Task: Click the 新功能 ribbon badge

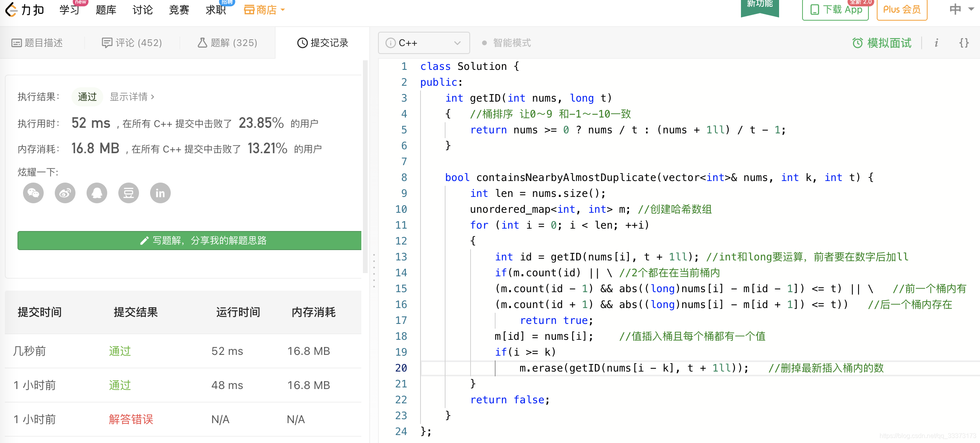Action: pos(760,7)
